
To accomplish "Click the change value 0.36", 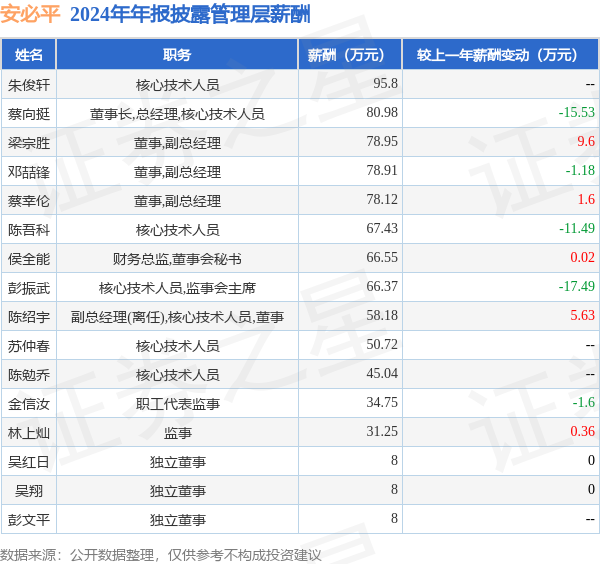I will [582, 431].
